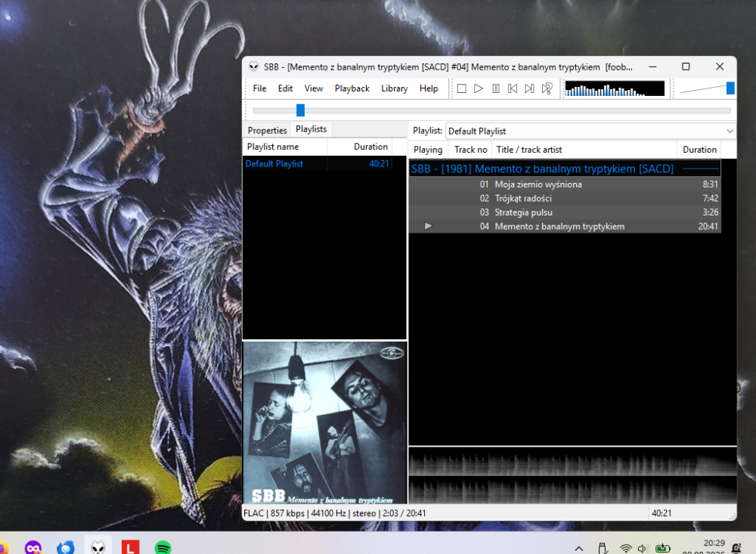Open the system volume tray icon
The image size is (756, 554).
click(642, 548)
